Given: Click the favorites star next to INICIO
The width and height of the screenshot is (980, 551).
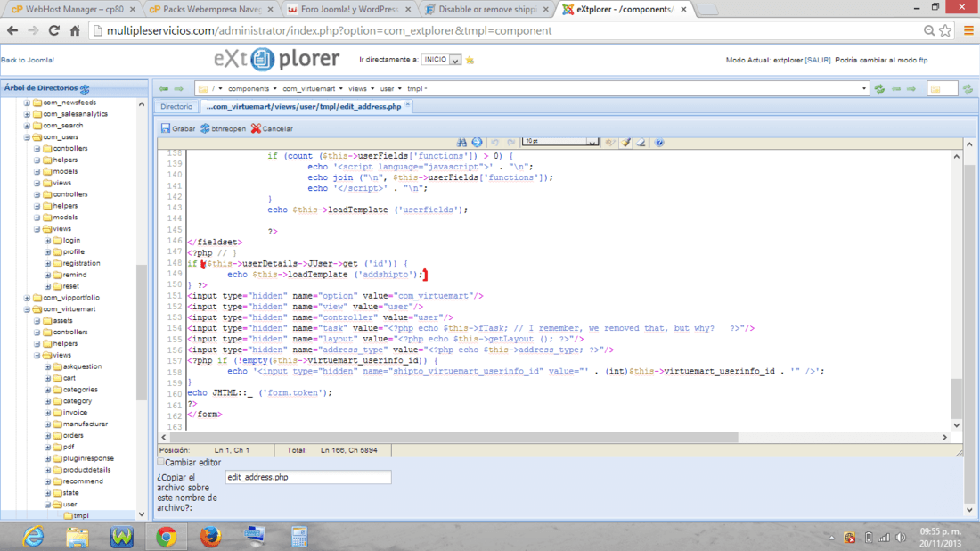Looking at the screenshot, I should 470,60.
